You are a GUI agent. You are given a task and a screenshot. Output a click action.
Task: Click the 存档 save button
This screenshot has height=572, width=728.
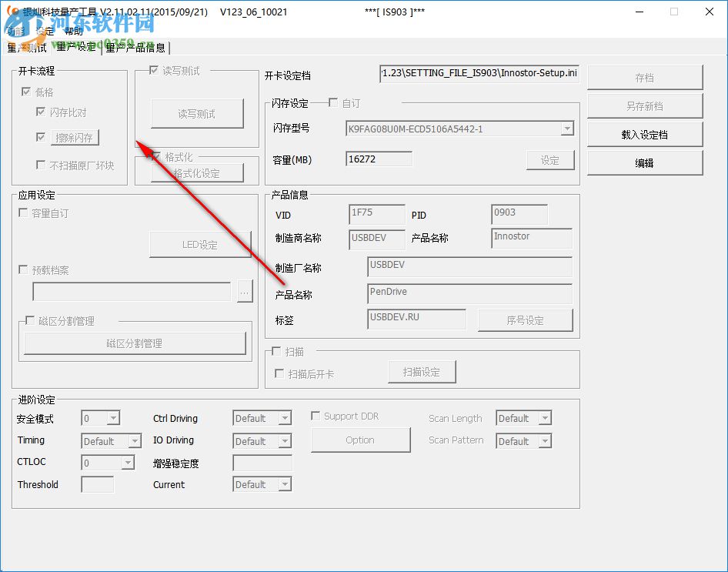click(645, 77)
